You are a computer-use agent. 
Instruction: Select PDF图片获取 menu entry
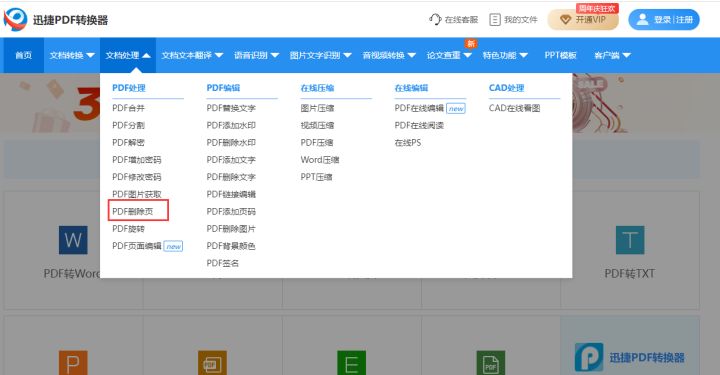point(137,194)
